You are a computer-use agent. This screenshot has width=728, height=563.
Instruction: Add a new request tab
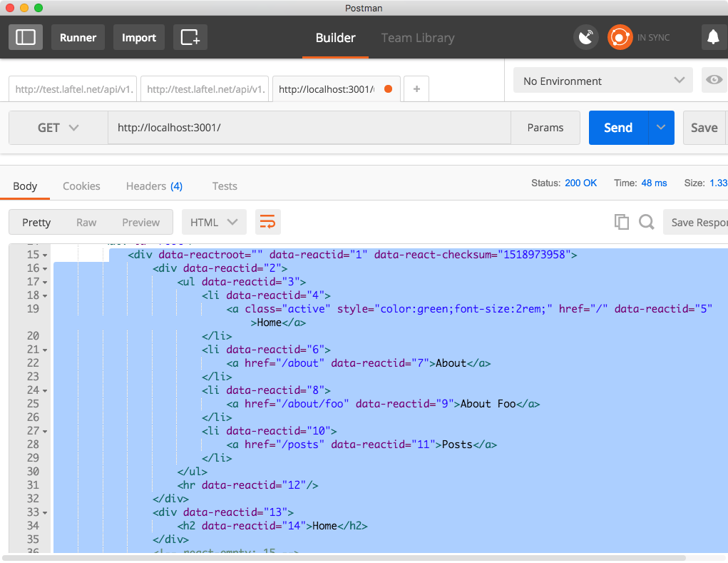pos(416,88)
